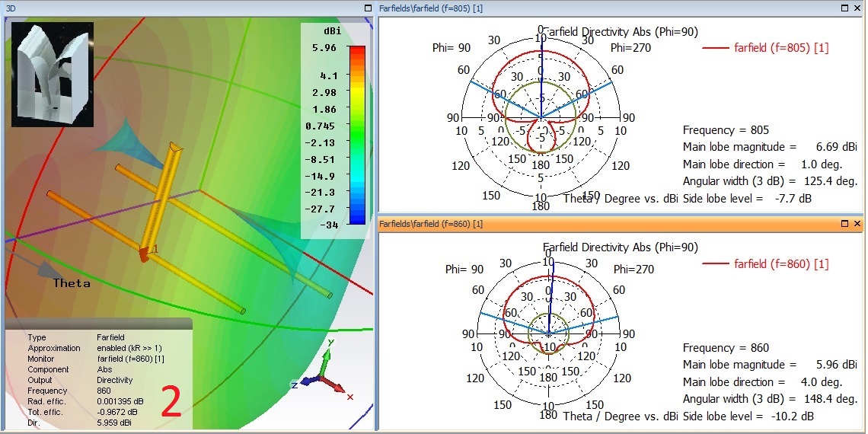This screenshot has height=434, width=868.
Task: Click the farfield (f=805) legend entry
Action: pos(765,48)
